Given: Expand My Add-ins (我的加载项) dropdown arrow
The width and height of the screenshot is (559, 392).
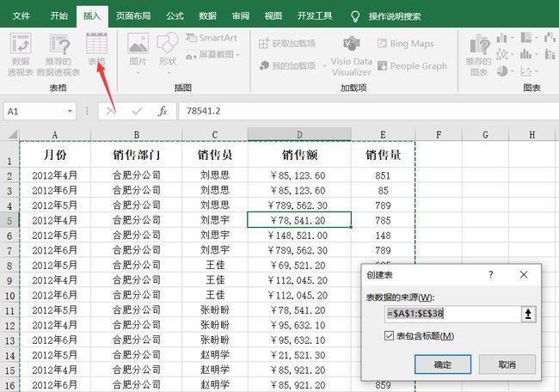Looking at the screenshot, I should (324, 66).
